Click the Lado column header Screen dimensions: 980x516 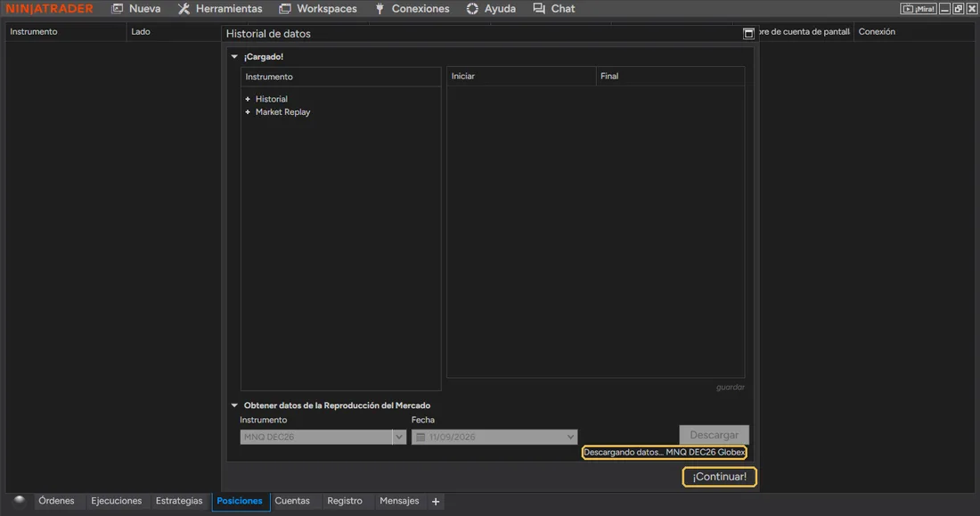click(x=174, y=32)
